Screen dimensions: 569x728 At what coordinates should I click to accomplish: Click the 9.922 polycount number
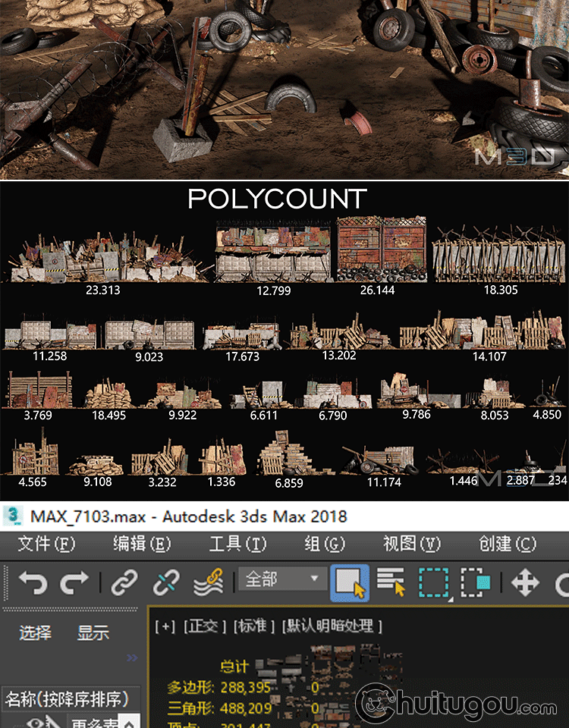(x=182, y=415)
